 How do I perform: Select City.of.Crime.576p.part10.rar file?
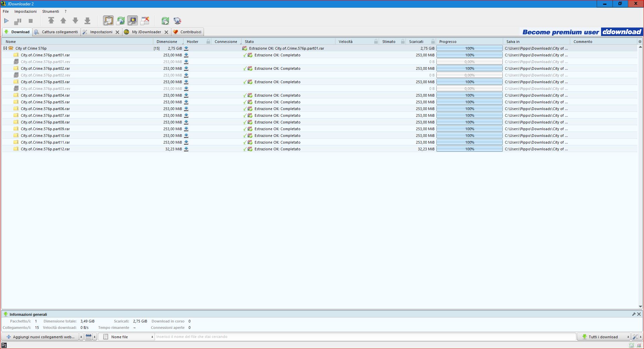coord(320,136)
